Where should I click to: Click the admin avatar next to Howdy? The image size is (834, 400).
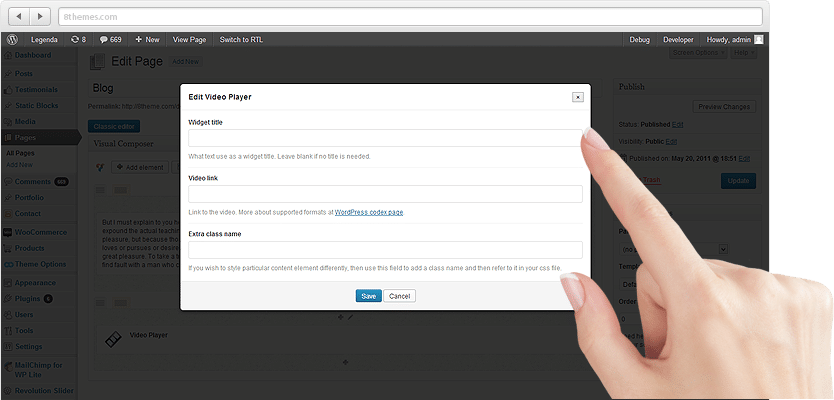tap(759, 39)
